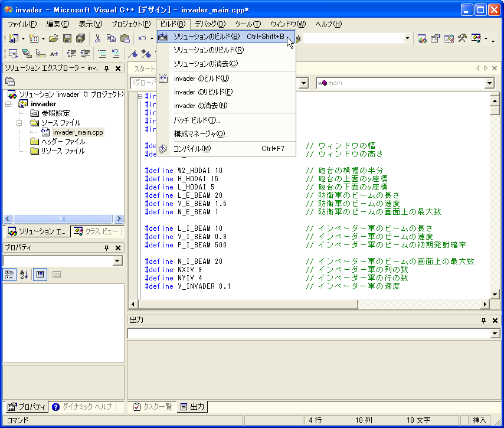
Task: Open the main function members dropdown
Action: (489, 83)
